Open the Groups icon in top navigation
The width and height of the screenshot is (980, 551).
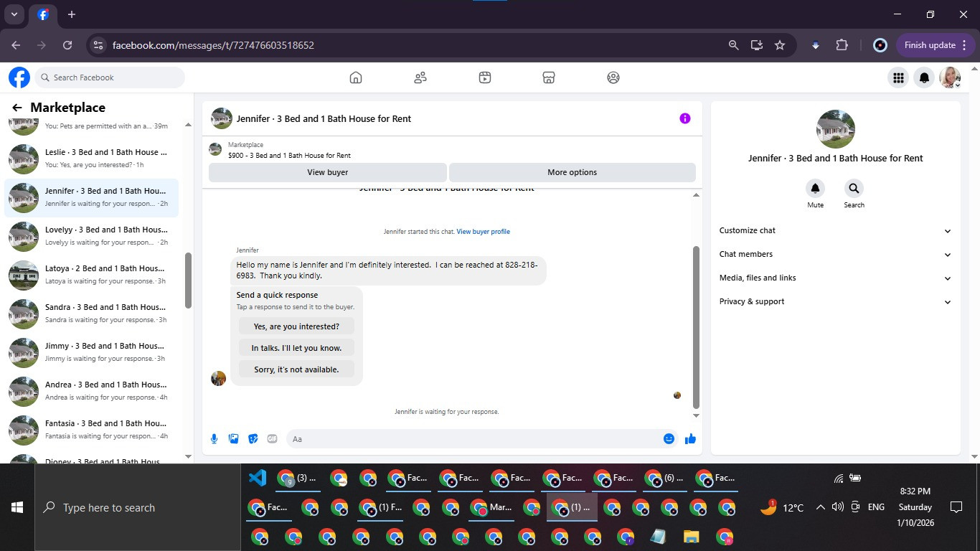[x=613, y=77]
